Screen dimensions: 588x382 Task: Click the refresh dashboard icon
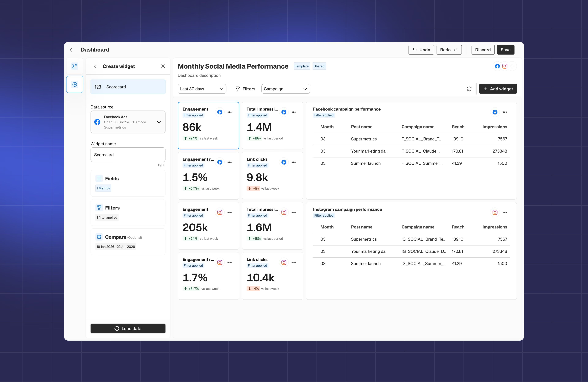469,89
